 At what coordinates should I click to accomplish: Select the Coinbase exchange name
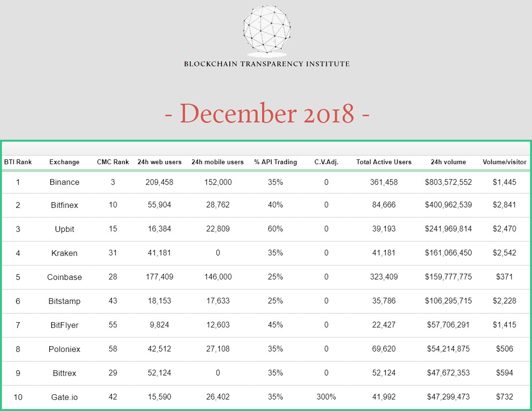(64, 277)
